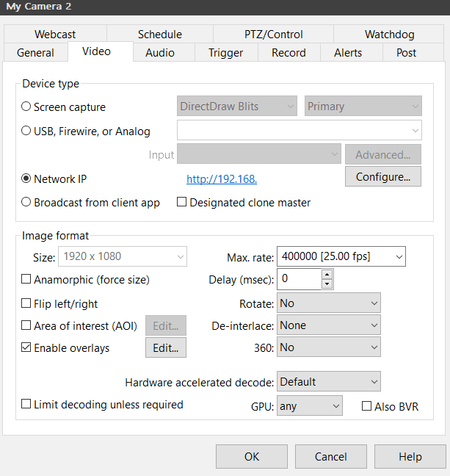The width and height of the screenshot is (450, 476).
Task: Open the Rotate dropdown
Action: [328, 303]
